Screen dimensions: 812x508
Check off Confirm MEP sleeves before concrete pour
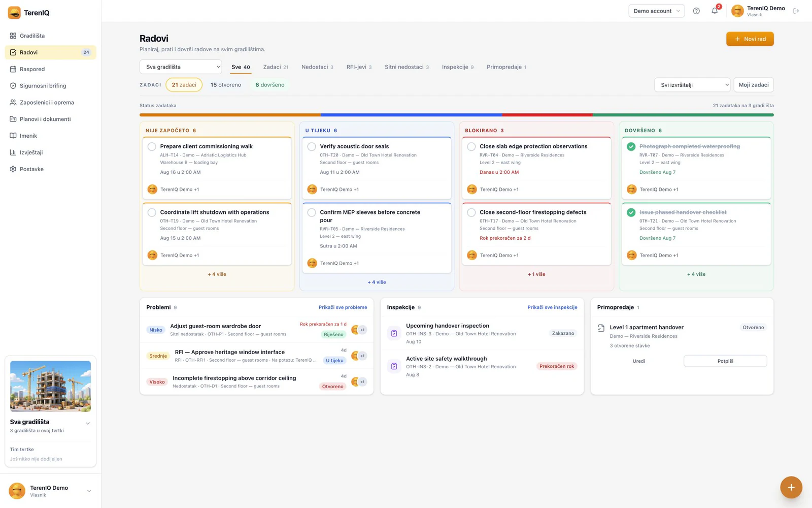(312, 212)
